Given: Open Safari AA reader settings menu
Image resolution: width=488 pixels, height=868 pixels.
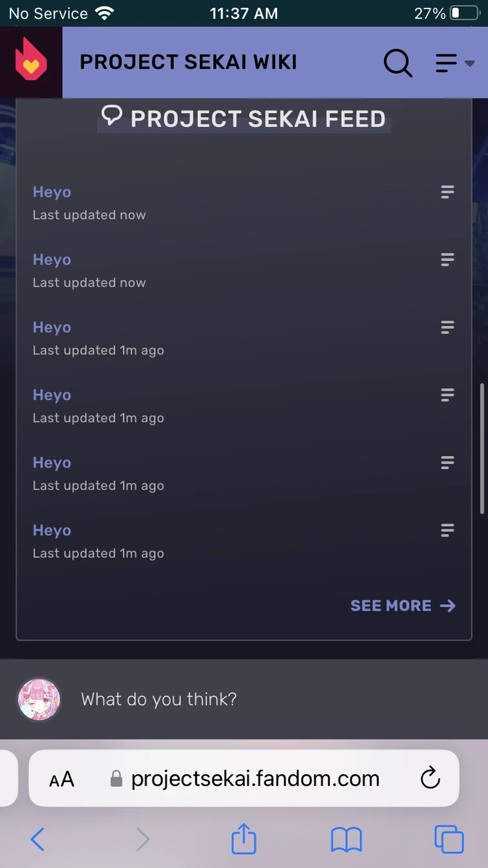Looking at the screenshot, I should pos(62,779).
